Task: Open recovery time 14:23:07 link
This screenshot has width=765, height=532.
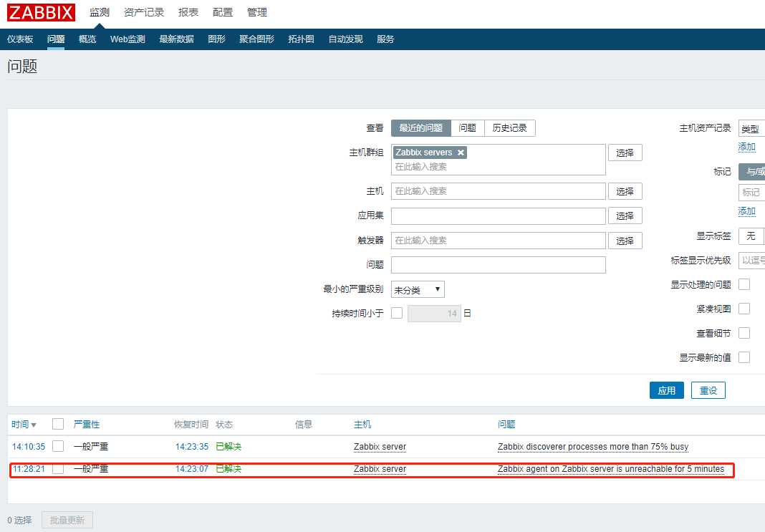Action: pyautogui.click(x=192, y=469)
